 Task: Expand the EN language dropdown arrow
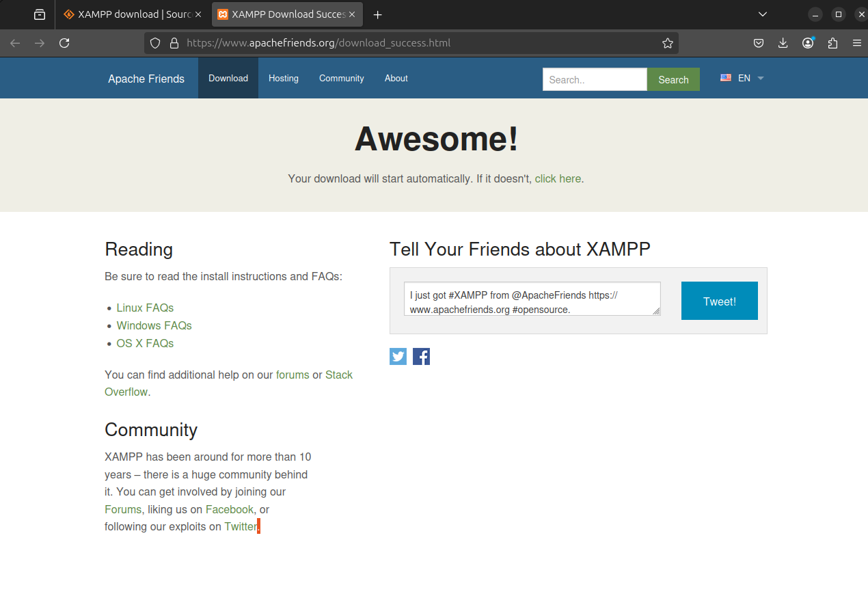click(x=761, y=79)
